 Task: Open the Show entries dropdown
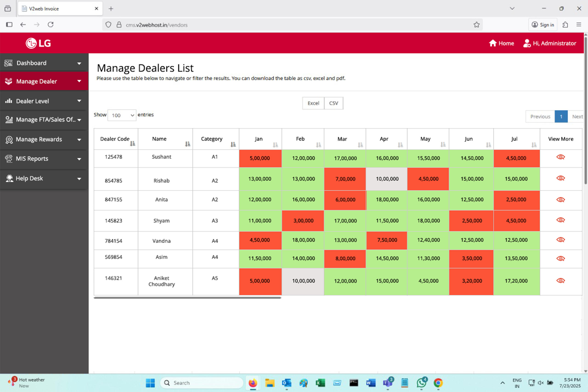tap(122, 115)
